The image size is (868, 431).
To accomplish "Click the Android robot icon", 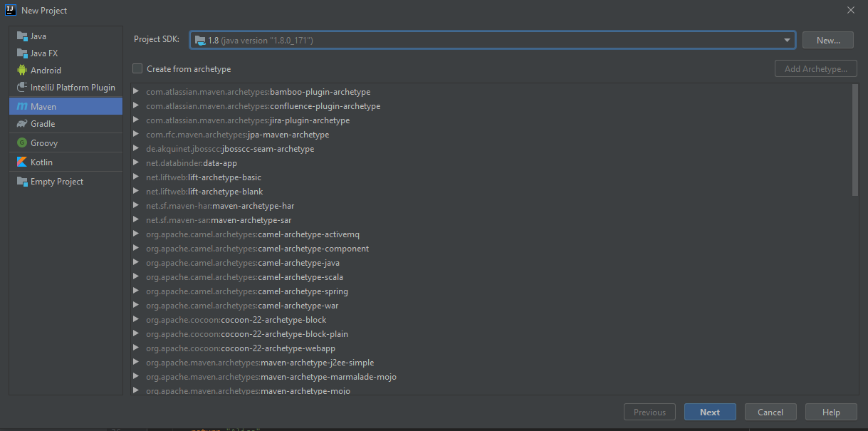I will [22, 70].
